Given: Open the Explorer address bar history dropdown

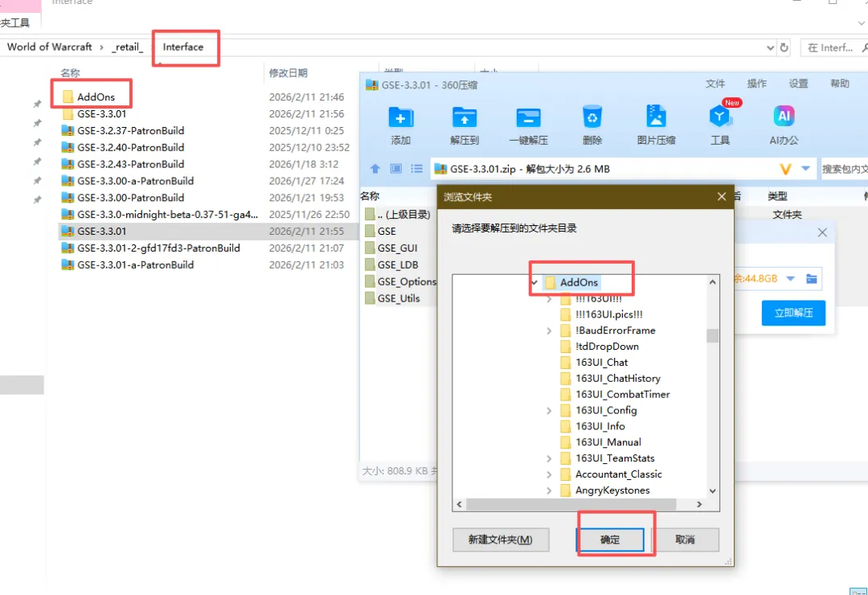Looking at the screenshot, I should 770,47.
